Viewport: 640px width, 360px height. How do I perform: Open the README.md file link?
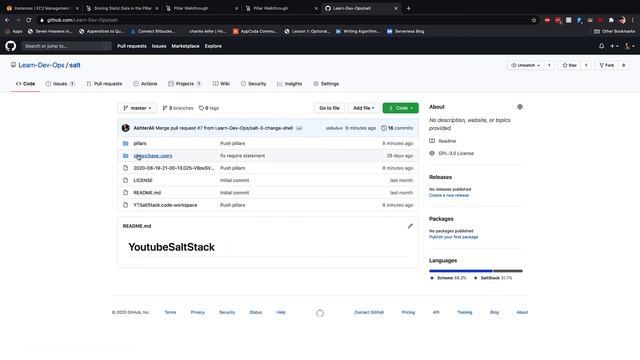click(147, 193)
